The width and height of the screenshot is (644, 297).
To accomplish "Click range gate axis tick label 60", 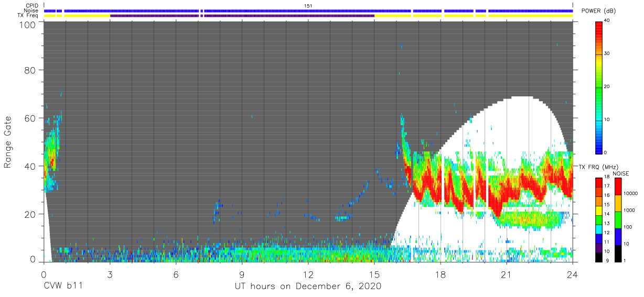I will (x=30, y=118).
